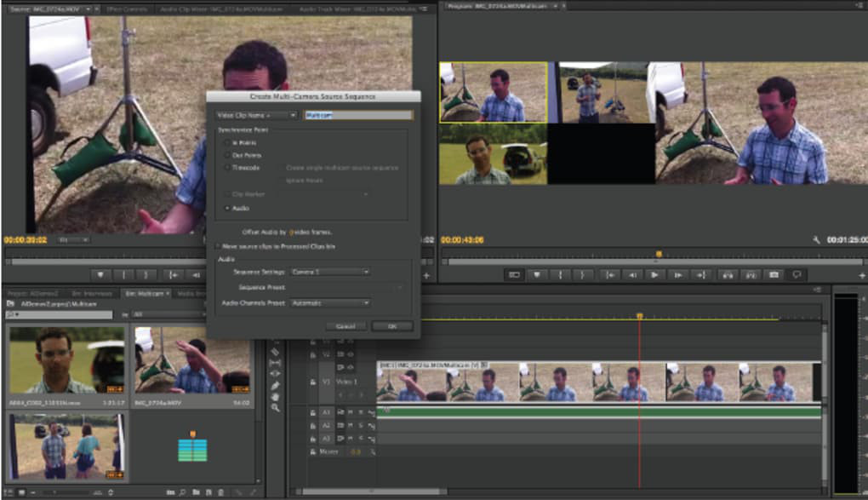Select the Timecode synchronize option

[x=226, y=168]
